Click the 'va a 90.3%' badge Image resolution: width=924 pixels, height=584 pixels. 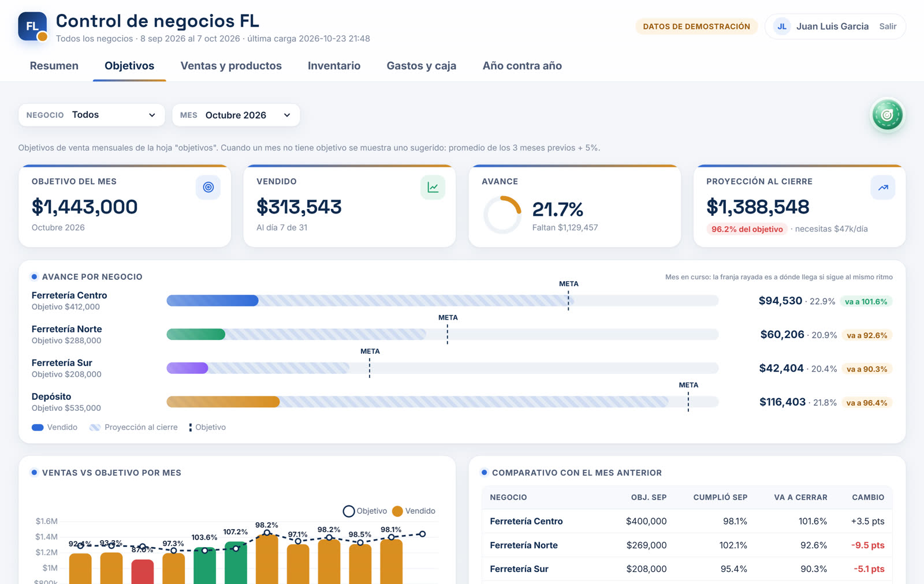pos(867,369)
